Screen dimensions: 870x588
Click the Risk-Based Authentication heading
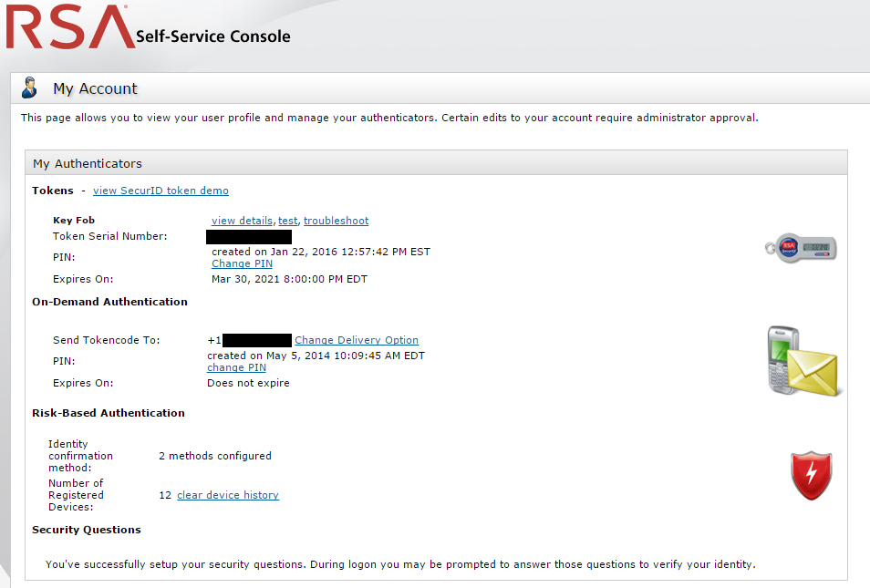click(109, 413)
